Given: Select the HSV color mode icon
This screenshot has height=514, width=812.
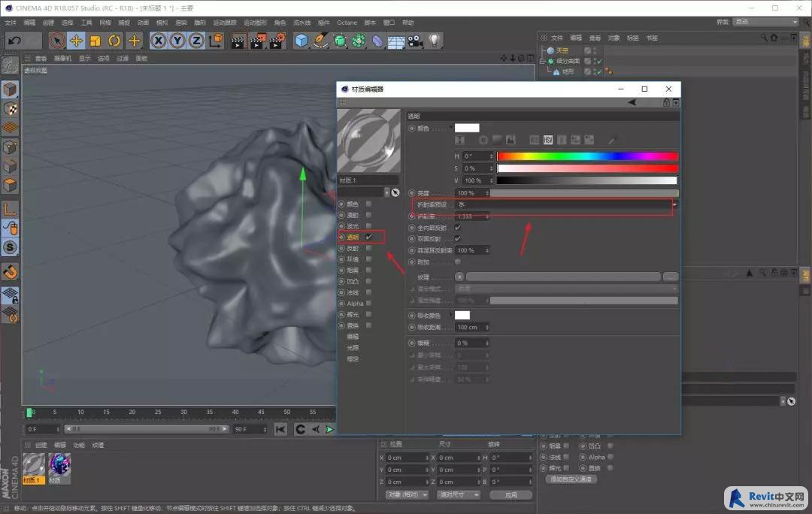Looking at the screenshot, I should point(548,140).
